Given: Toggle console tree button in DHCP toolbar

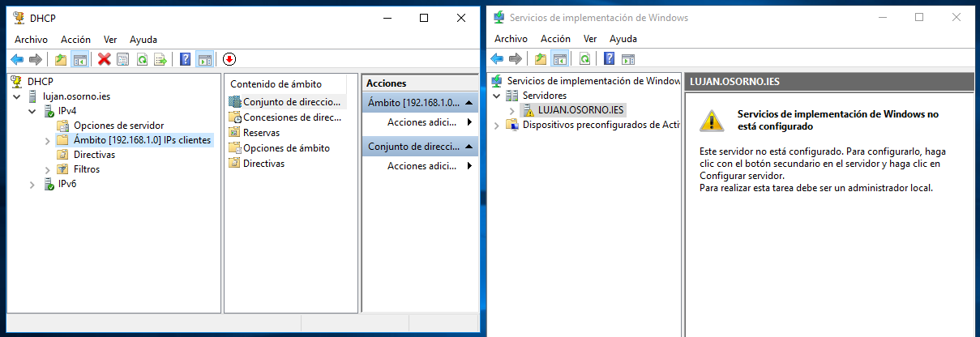Looking at the screenshot, I should (x=80, y=59).
